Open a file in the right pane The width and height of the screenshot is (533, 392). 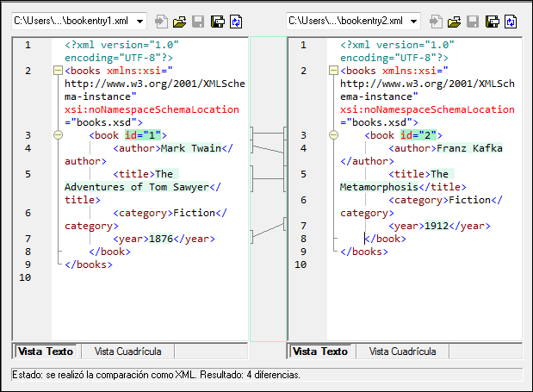pyautogui.click(x=454, y=20)
